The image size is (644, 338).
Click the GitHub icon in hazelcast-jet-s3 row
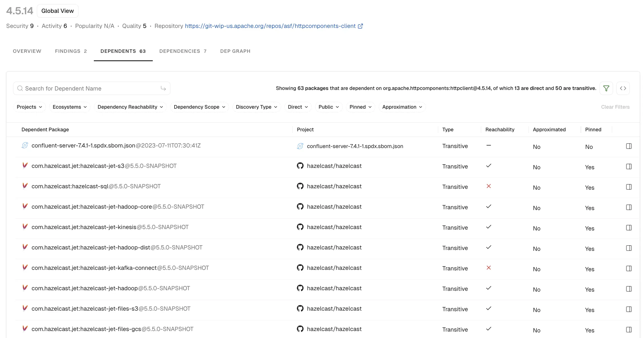[300, 166]
